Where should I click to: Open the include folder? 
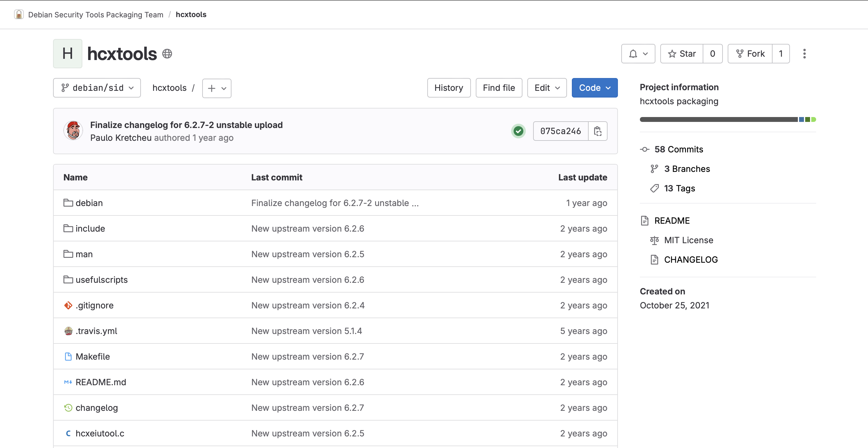[90, 229]
